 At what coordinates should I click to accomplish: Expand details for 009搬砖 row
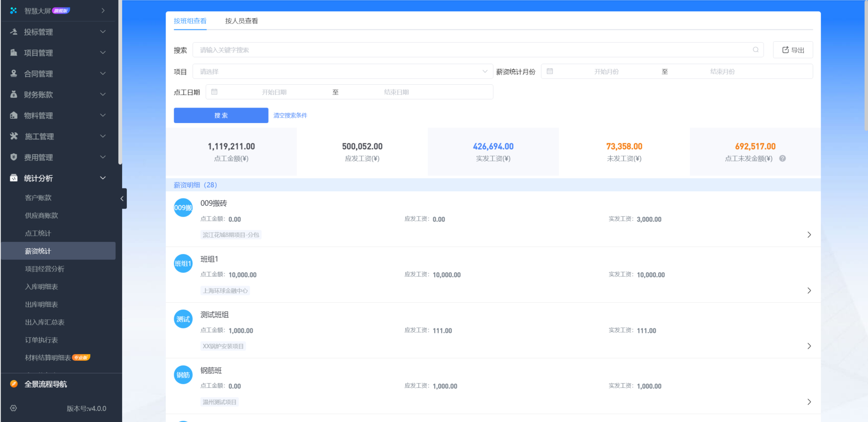809,234
